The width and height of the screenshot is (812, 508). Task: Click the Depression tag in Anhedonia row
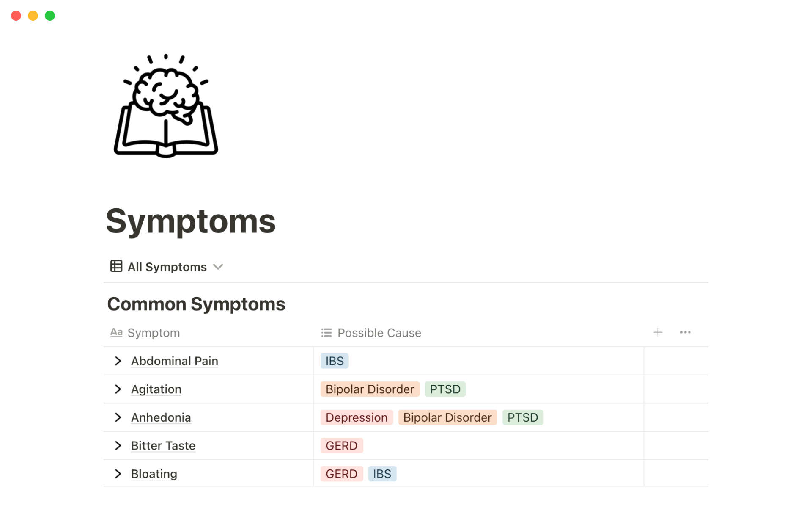pos(356,417)
